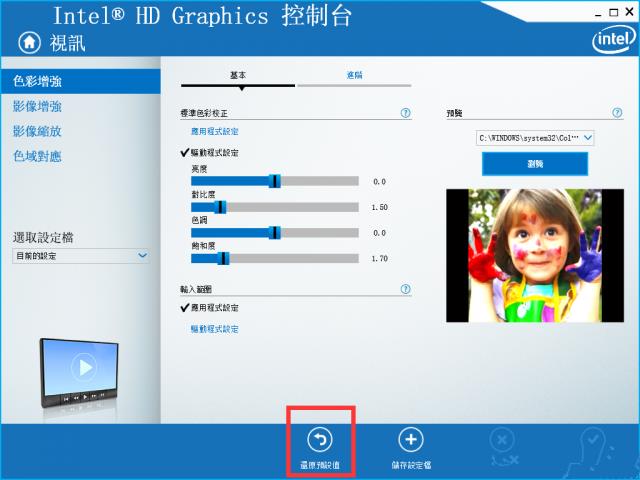Screen dimensions: 640x480
Task: Switch to the 進階 tab
Action: point(354,76)
